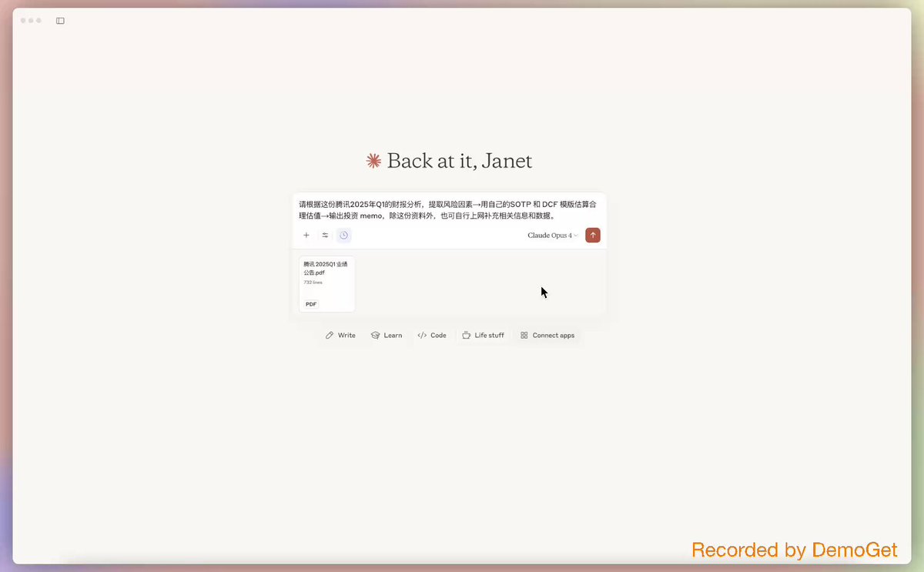Toggle the extended thinking clock icon
The image size is (924, 572).
click(x=343, y=236)
